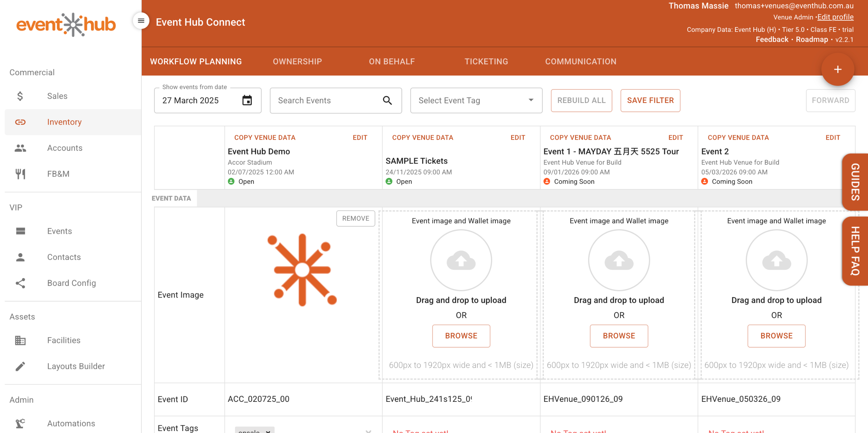Viewport: 868px width, 433px height.
Task: Click the search magnifier icon
Action: click(x=387, y=100)
